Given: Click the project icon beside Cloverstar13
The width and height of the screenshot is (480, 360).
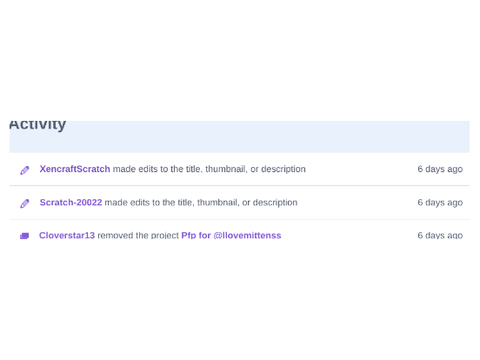Looking at the screenshot, I should tap(24, 236).
